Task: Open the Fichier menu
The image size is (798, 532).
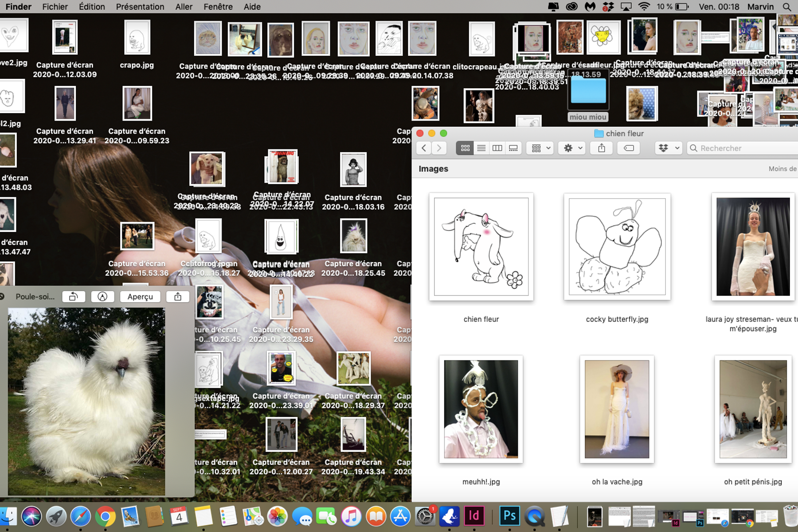Action: click(x=55, y=7)
